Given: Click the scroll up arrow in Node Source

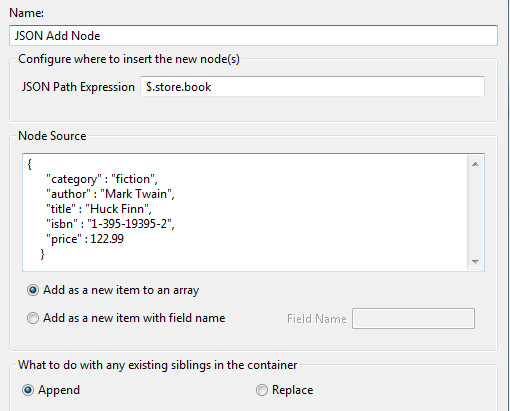Looking at the screenshot, I should coord(475,164).
